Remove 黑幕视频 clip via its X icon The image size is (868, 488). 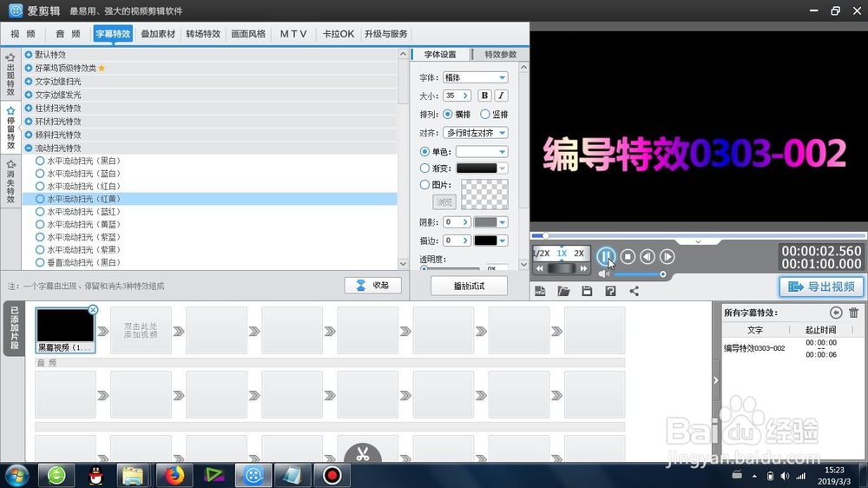[x=93, y=310]
